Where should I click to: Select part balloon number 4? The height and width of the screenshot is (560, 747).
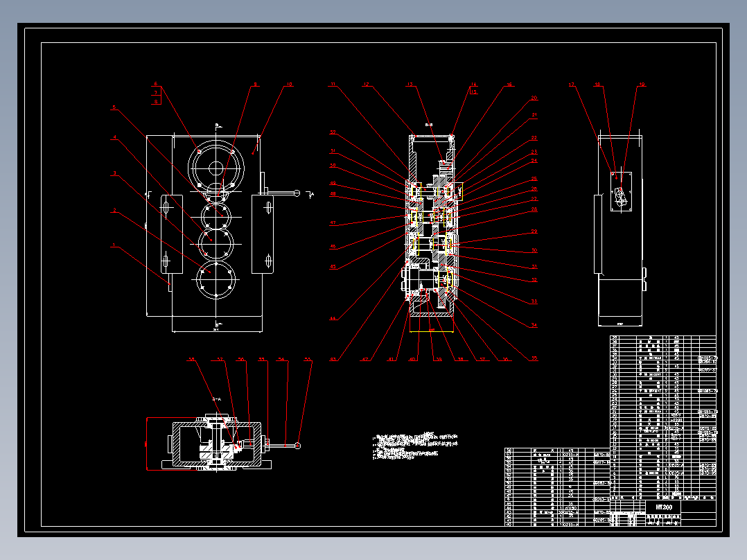[x=114, y=137]
